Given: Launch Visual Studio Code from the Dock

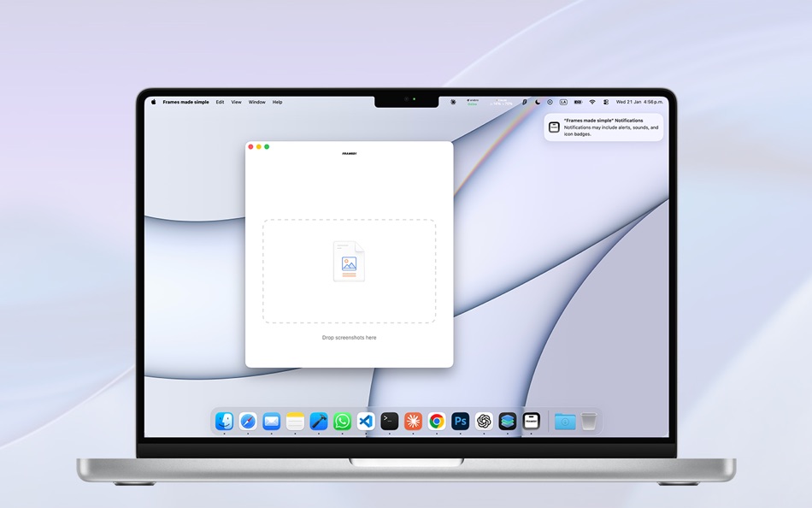Looking at the screenshot, I should [x=366, y=421].
